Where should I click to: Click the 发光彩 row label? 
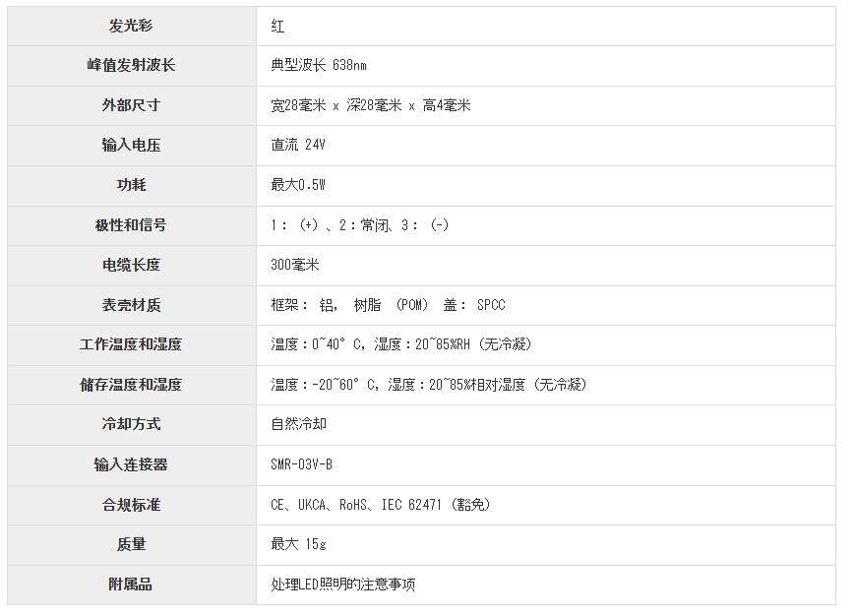coord(131,26)
